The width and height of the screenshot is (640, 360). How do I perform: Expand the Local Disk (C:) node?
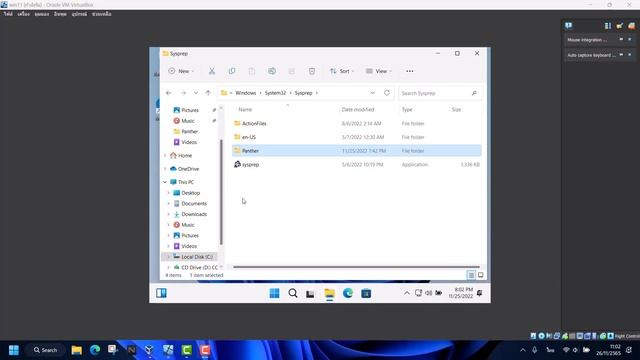(168, 257)
